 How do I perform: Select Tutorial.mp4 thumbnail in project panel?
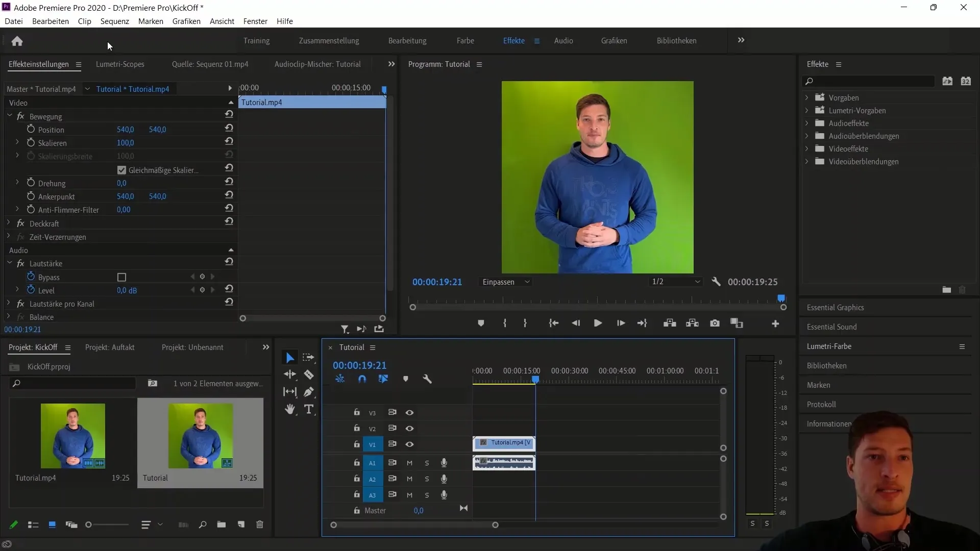coord(72,435)
